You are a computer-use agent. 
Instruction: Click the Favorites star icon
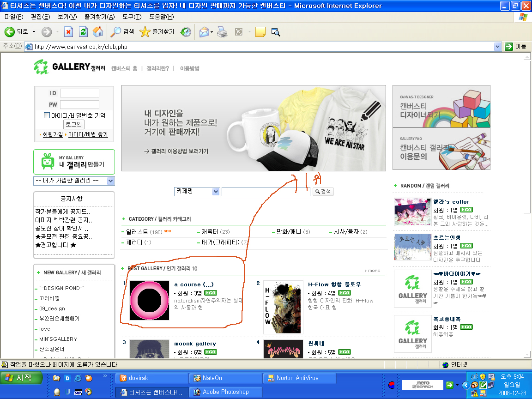pyautogui.click(x=145, y=32)
